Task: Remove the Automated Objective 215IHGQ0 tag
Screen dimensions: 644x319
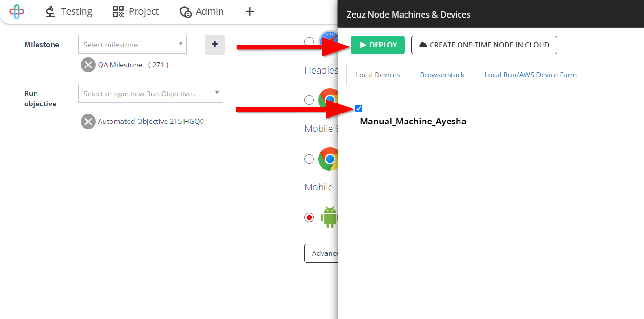Action: click(88, 122)
